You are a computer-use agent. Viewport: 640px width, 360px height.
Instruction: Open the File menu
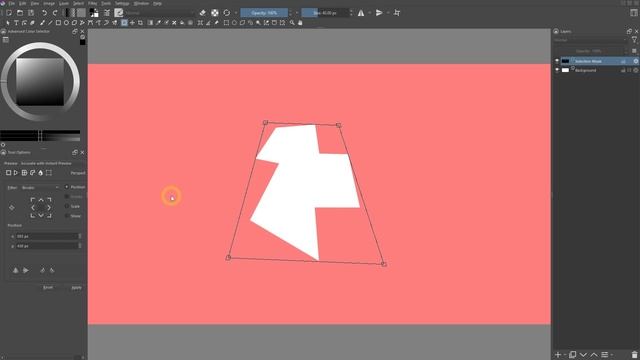point(12,3)
